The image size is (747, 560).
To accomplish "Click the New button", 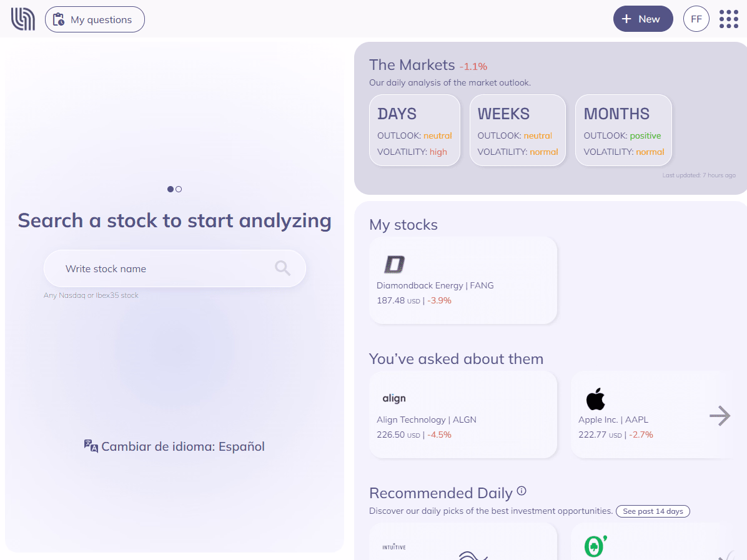I will [643, 19].
